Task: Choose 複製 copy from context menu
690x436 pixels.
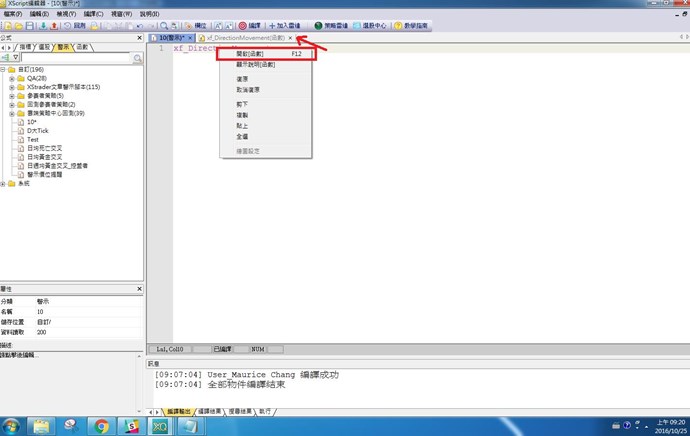Action: pos(266,115)
